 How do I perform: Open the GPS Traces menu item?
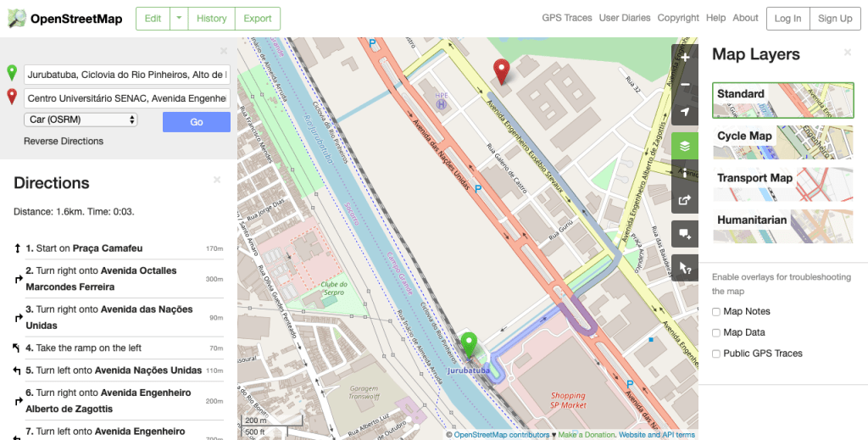pyautogui.click(x=566, y=18)
